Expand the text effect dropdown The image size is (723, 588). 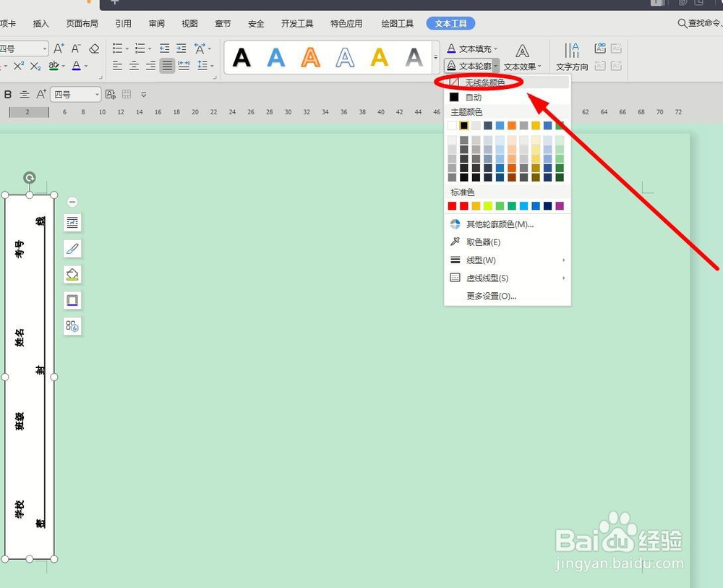click(539, 67)
